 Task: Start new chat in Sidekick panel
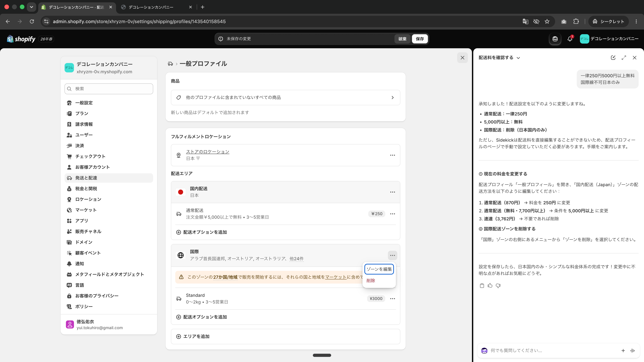[613, 58]
